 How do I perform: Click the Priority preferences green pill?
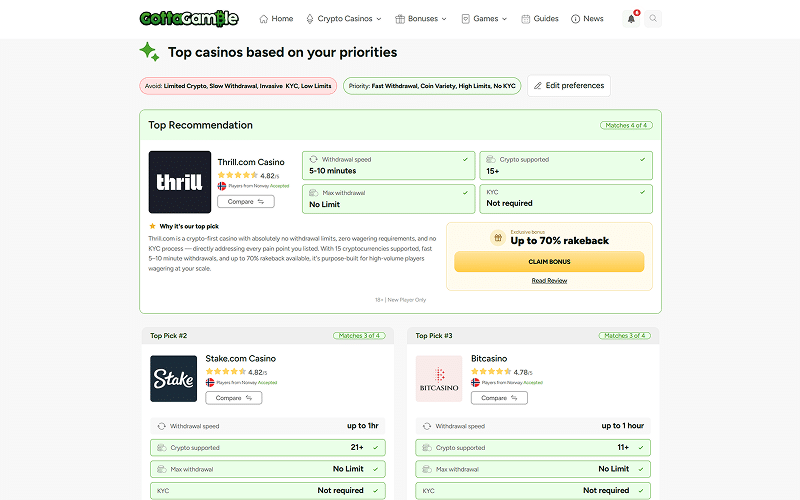432,86
